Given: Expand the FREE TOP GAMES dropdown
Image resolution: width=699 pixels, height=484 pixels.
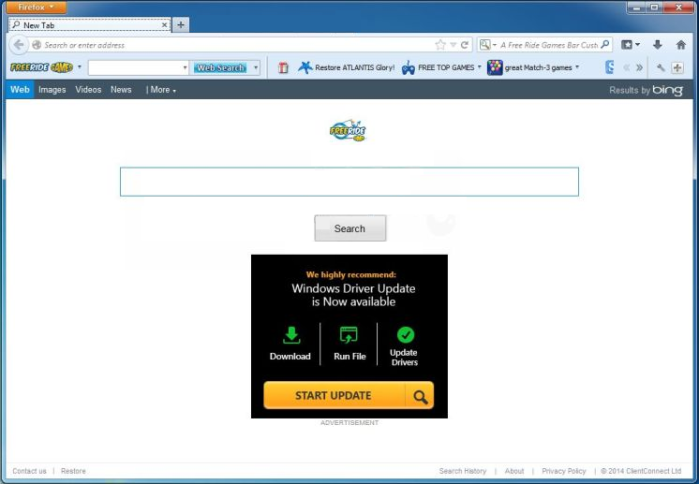Looking at the screenshot, I should 479,68.
